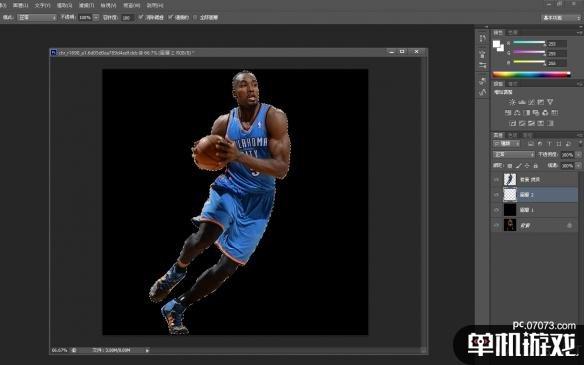
Task: Open the 视图(V) menu
Action: [x=108, y=6]
